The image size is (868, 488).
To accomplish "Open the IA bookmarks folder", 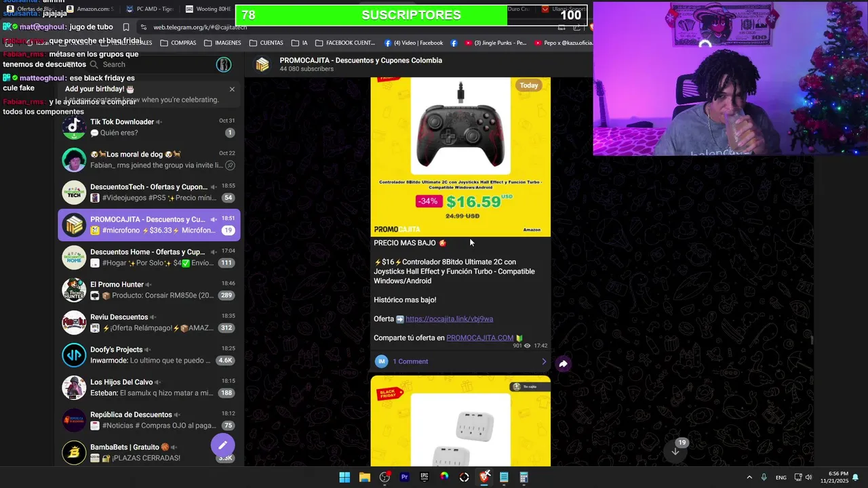I will click(x=299, y=43).
